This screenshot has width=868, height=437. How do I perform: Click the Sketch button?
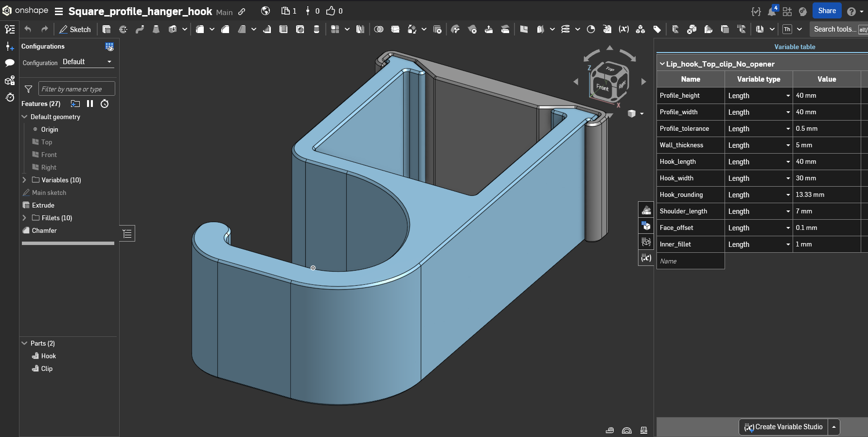pyautogui.click(x=75, y=29)
